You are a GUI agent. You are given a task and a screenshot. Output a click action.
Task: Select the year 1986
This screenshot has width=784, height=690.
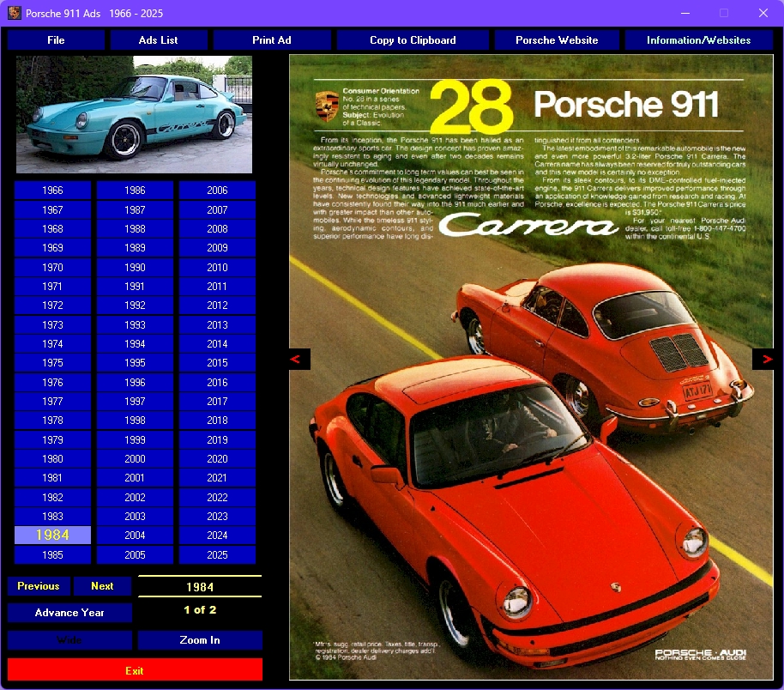(x=135, y=191)
